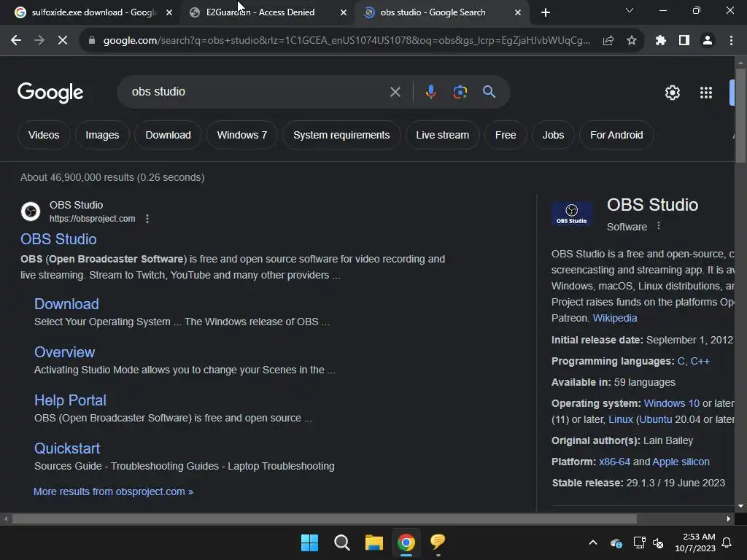Open File Explorer from taskbar

[374, 542]
